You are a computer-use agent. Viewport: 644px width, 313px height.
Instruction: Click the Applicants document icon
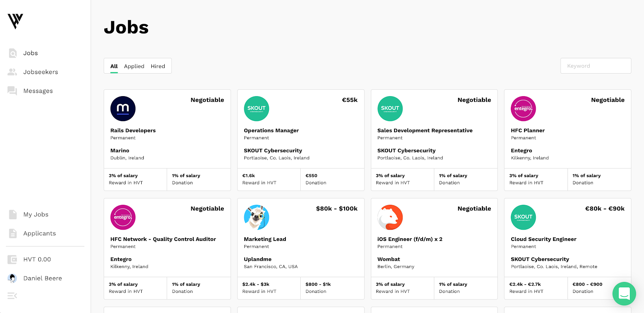coord(13,233)
